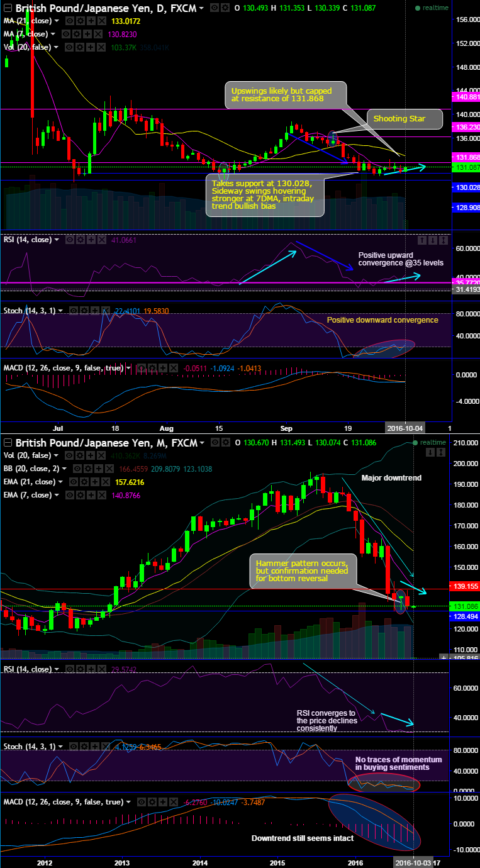Click 131.868 resistance price label on axis
Image resolution: width=480 pixels, height=868 pixels.
[466, 157]
